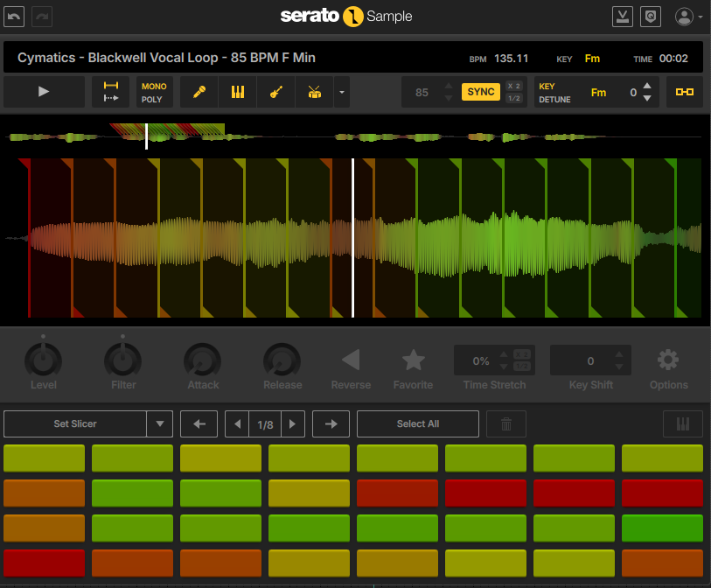Adjust the Release knob
The width and height of the screenshot is (711, 588).
click(282, 361)
